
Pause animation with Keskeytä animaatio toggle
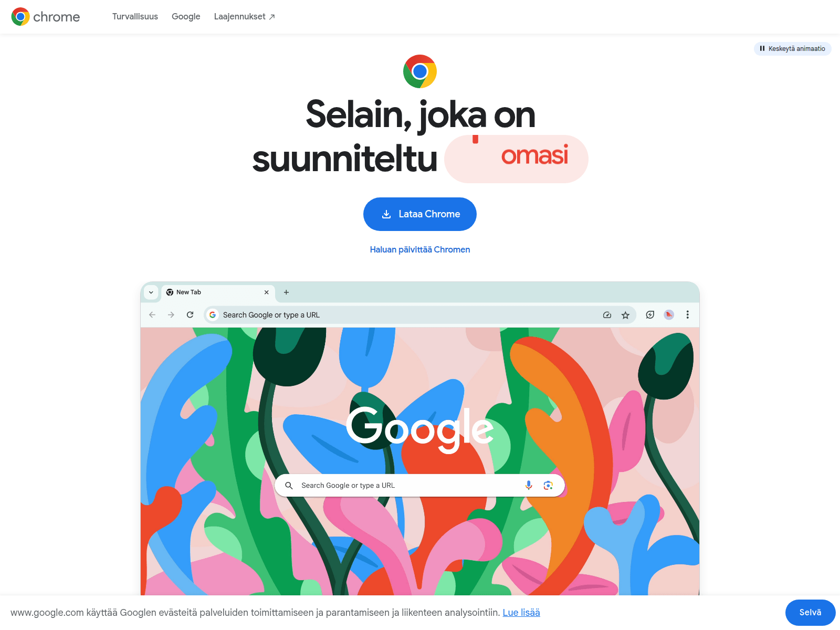pyautogui.click(x=793, y=49)
